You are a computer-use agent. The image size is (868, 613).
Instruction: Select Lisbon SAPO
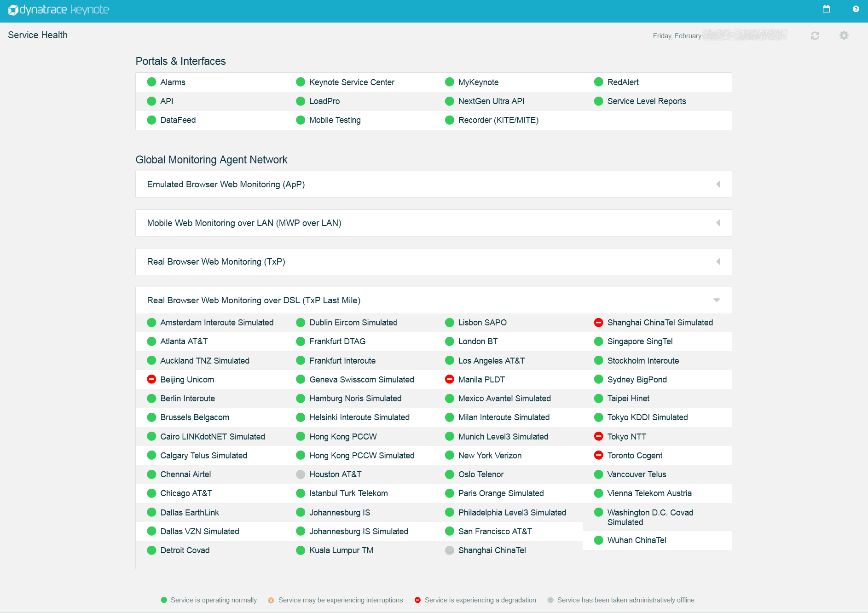click(x=482, y=322)
